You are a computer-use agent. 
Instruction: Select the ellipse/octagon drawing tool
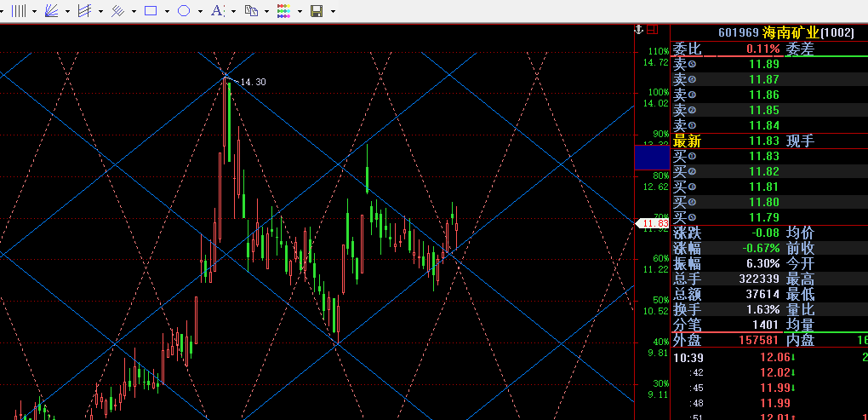click(x=184, y=10)
